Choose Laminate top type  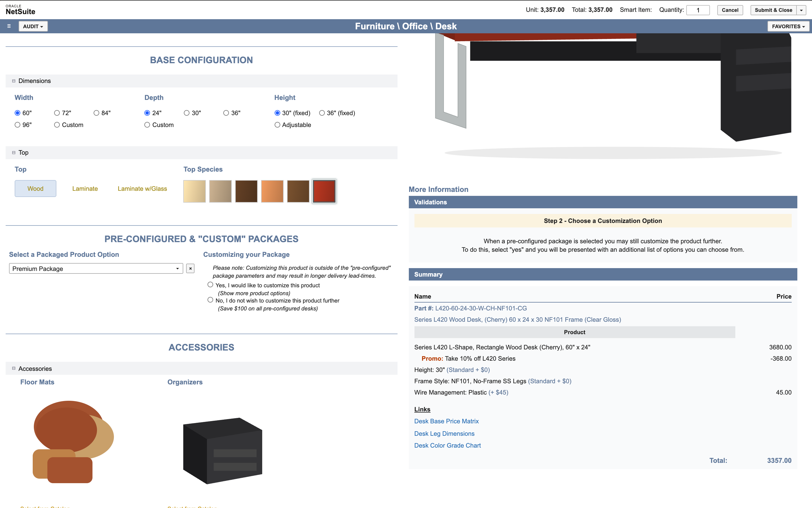pyautogui.click(x=85, y=189)
